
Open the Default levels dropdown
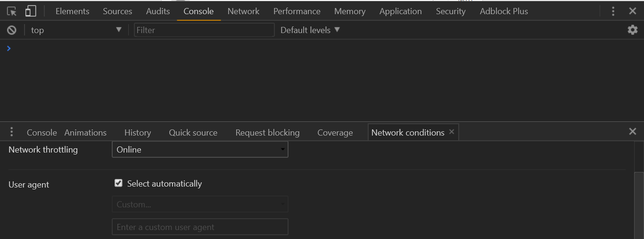pyautogui.click(x=310, y=30)
